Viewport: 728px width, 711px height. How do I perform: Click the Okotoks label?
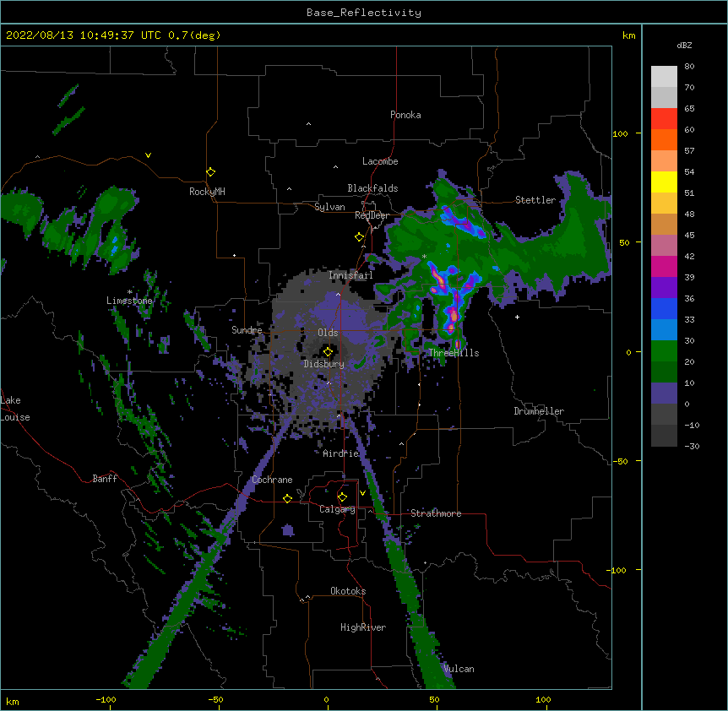coord(348,591)
